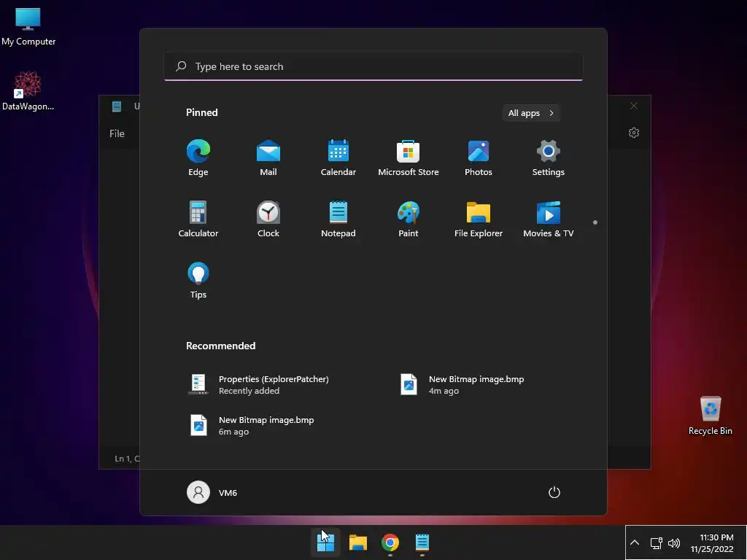Image resolution: width=747 pixels, height=560 pixels.
Task: Open Movies & TV app
Action: [x=549, y=219]
